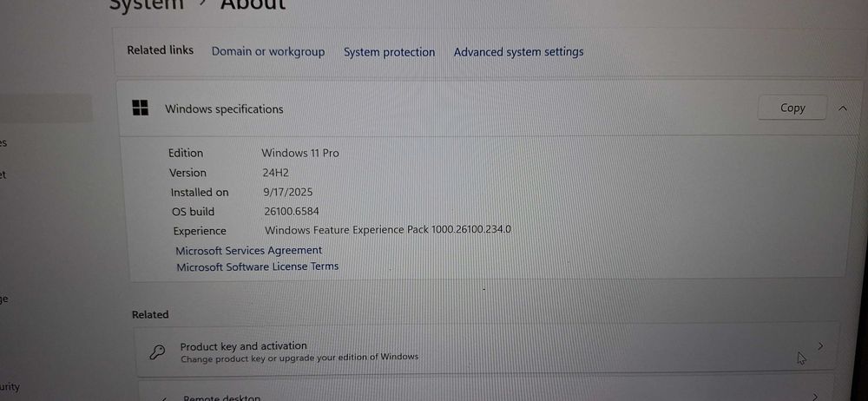Click the 'Related' section heading
This screenshot has width=868, height=401.
(150, 314)
